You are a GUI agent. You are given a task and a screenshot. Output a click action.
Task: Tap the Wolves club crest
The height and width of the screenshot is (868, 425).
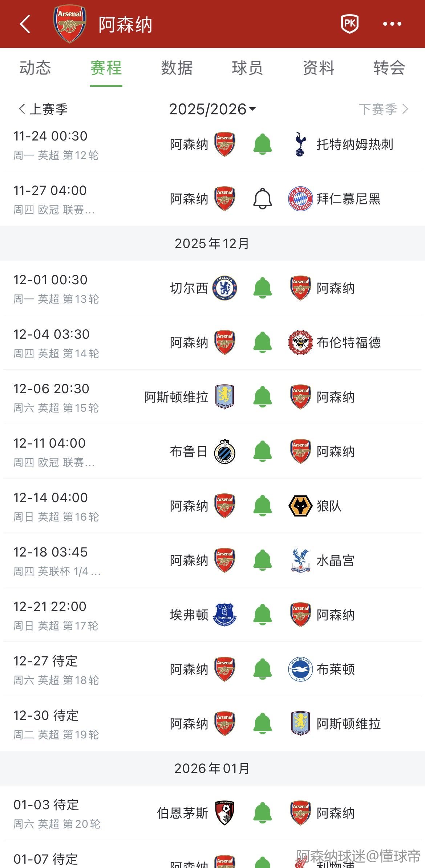click(300, 506)
